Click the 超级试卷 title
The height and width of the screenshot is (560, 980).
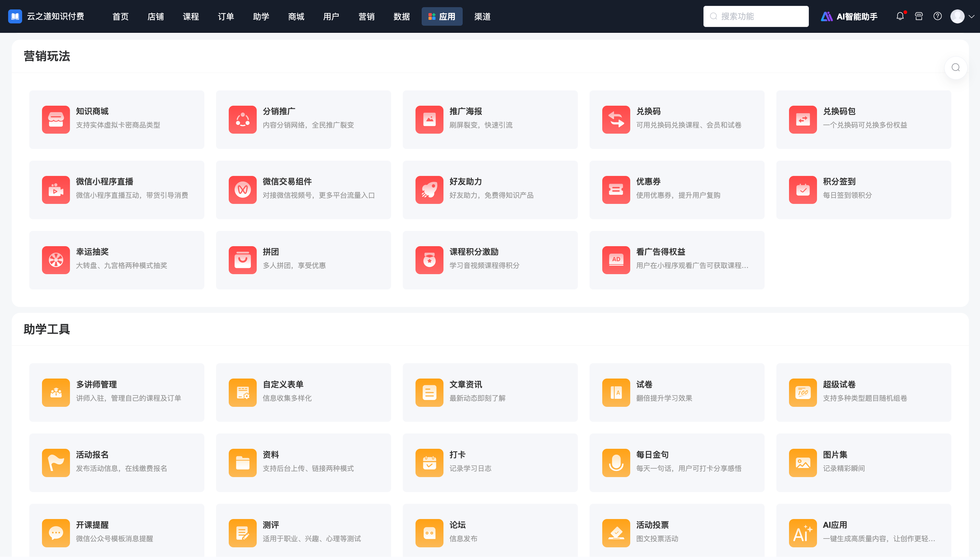839,384
